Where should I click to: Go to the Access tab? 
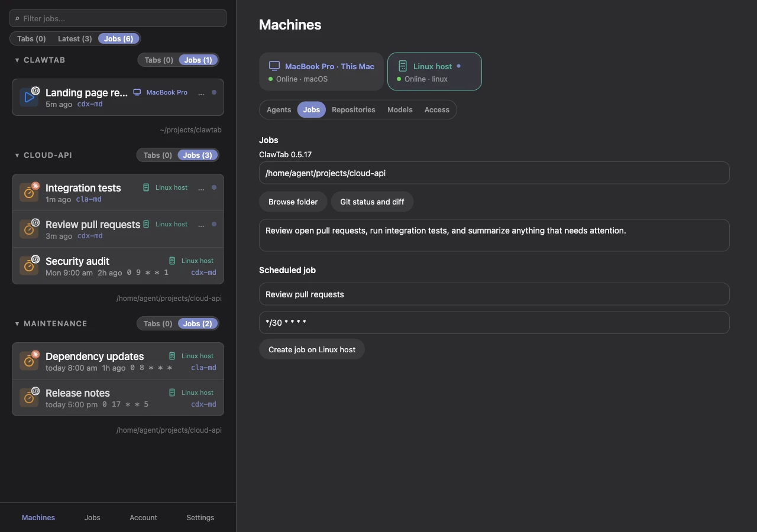click(x=437, y=110)
